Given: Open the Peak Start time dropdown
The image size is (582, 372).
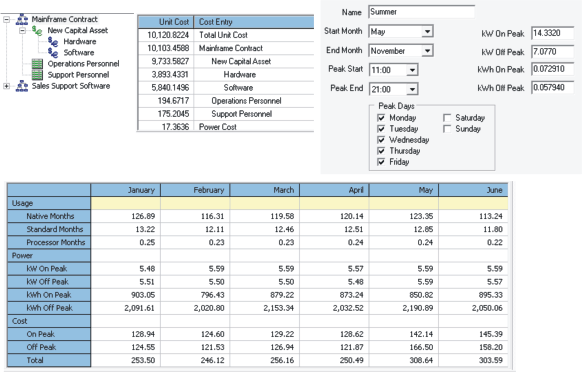Looking at the screenshot, I should pos(412,70).
